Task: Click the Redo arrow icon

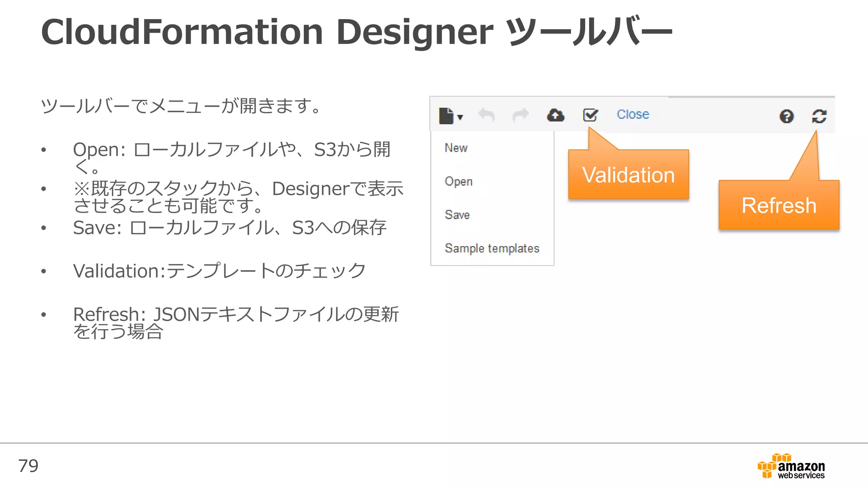Action: 520,115
